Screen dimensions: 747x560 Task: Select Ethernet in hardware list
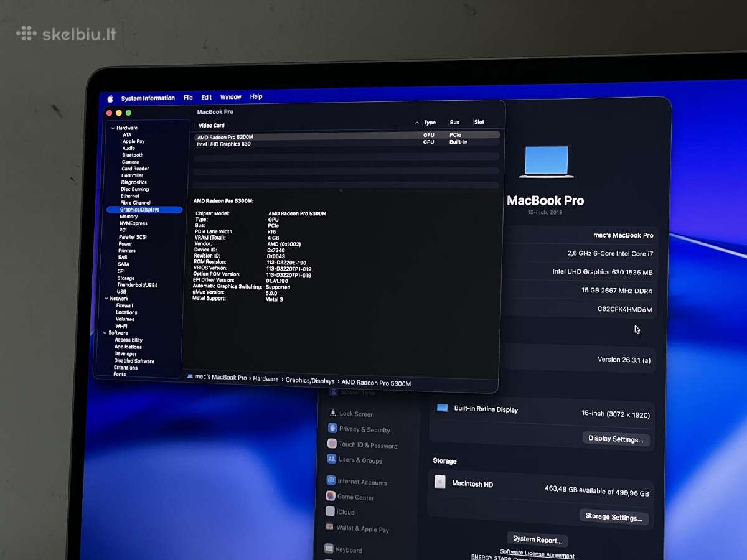[x=130, y=196]
